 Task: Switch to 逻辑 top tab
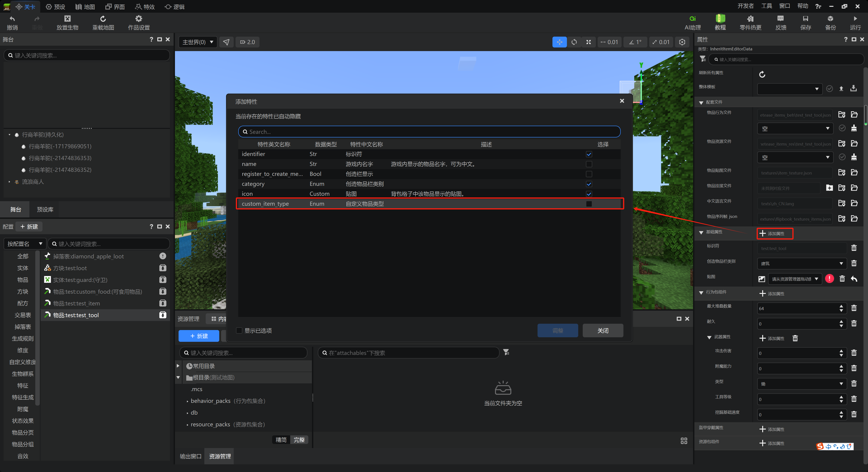[x=175, y=7]
